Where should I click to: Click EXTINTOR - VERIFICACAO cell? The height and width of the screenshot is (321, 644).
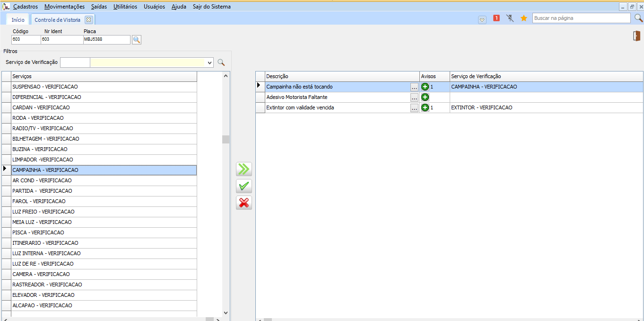click(x=546, y=107)
